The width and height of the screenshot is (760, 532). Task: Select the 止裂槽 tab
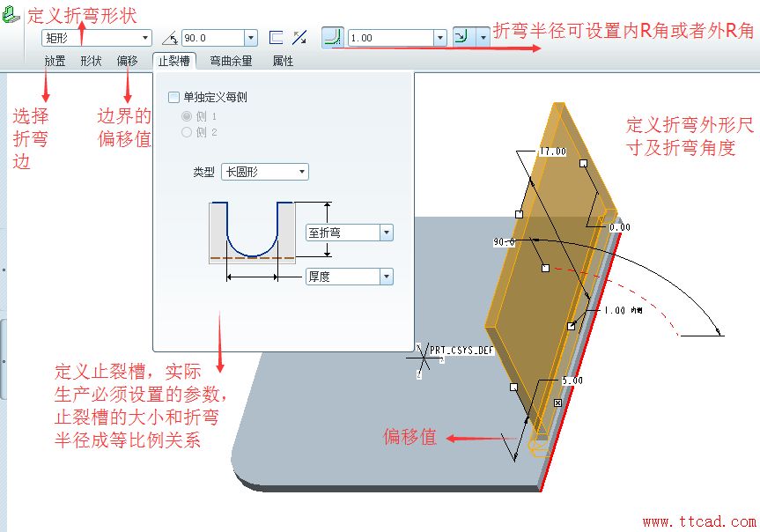174,61
